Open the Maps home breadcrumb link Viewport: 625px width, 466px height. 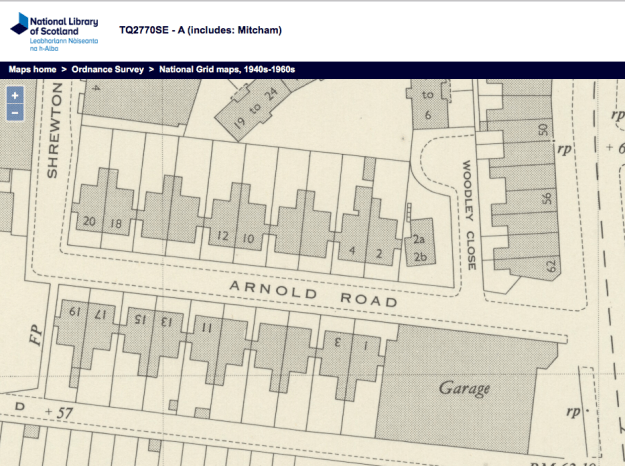click(x=32, y=69)
